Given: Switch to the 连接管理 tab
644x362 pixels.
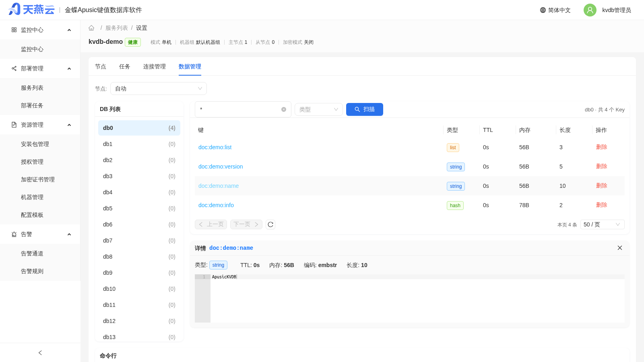Looking at the screenshot, I should click(x=155, y=66).
